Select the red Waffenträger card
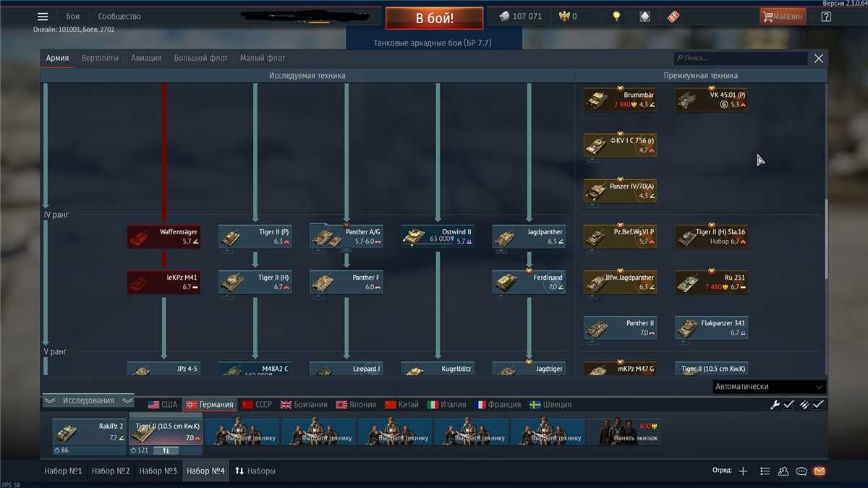The width and height of the screenshot is (868, 488). coord(163,236)
